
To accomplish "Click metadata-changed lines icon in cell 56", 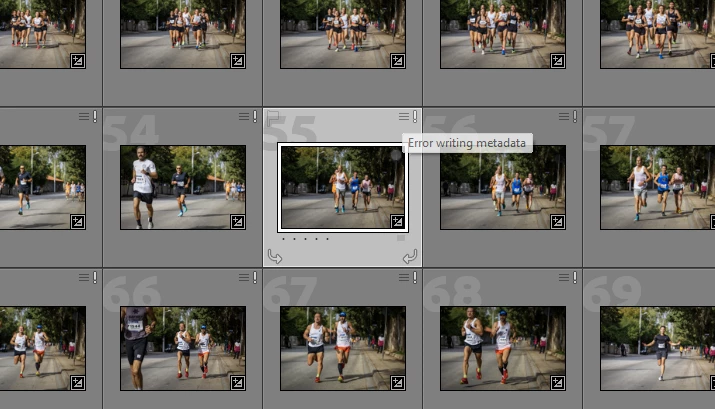I will point(564,117).
